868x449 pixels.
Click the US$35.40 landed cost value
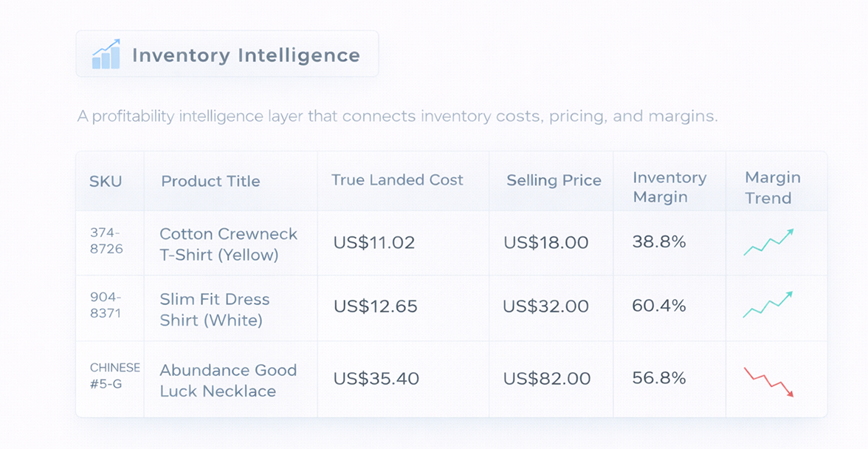point(376,380)
